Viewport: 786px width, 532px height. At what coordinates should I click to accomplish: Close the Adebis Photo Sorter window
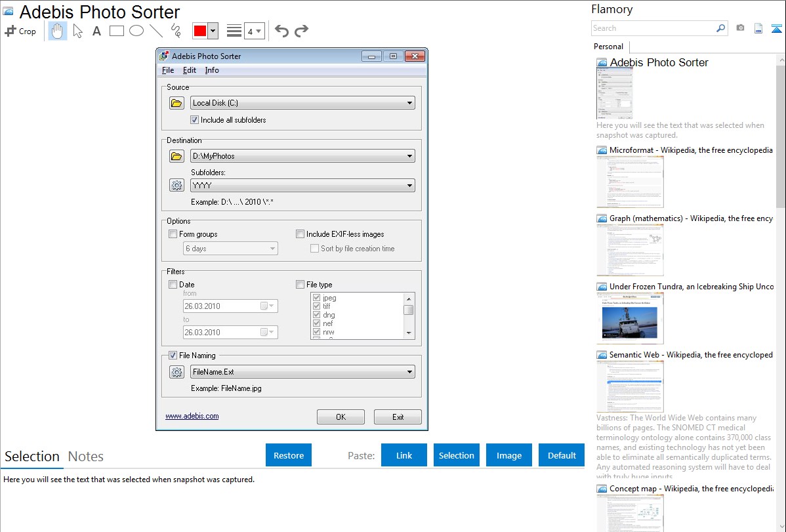coord(415,56)
